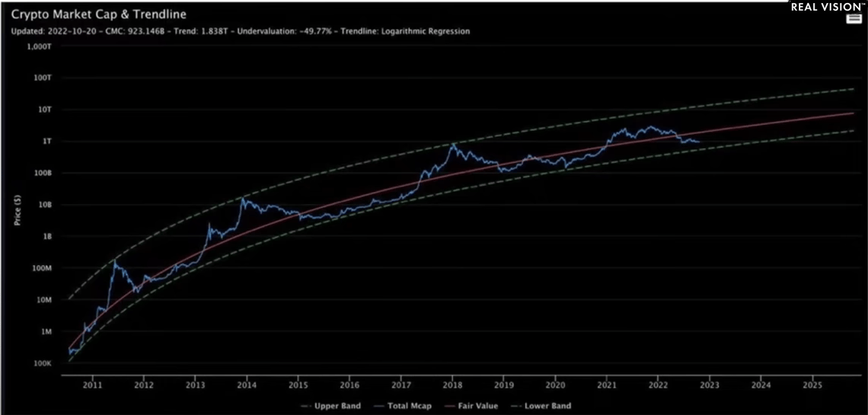The image size is (868, 415).
Task: Click the 2022 x-axis label
Action: coord(658,384)
